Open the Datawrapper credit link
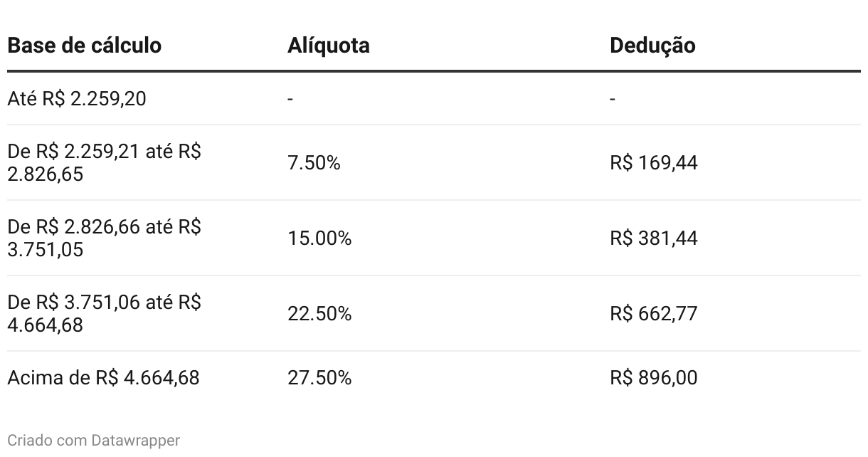 (135, 441)
